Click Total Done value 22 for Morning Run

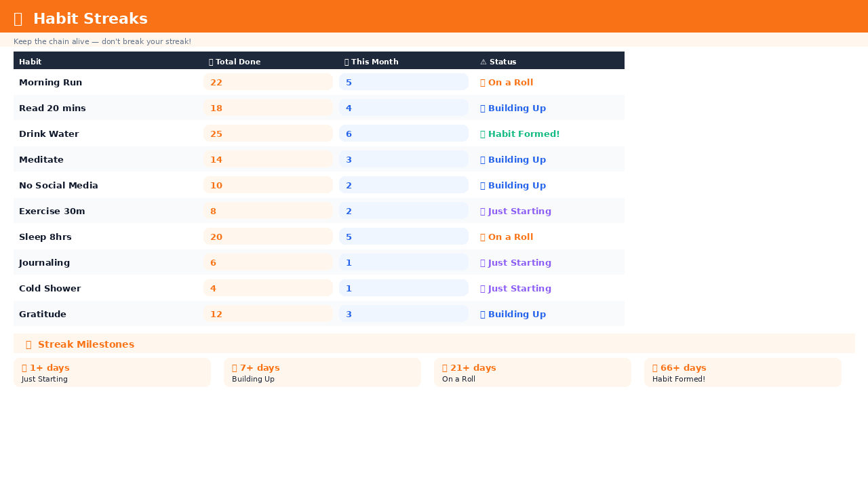tap(268, 82)
